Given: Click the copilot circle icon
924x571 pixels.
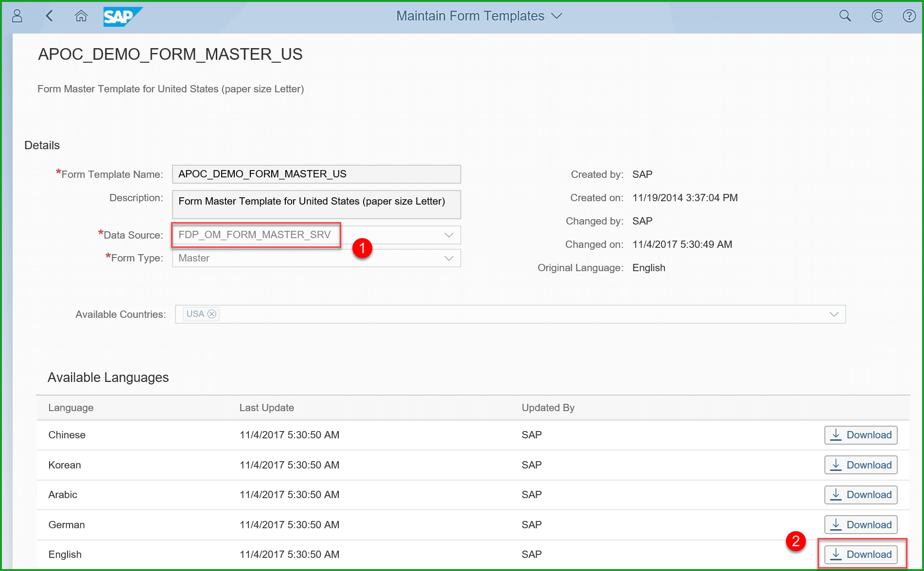Looking at the screenshot, I should [x=877, y=16].
